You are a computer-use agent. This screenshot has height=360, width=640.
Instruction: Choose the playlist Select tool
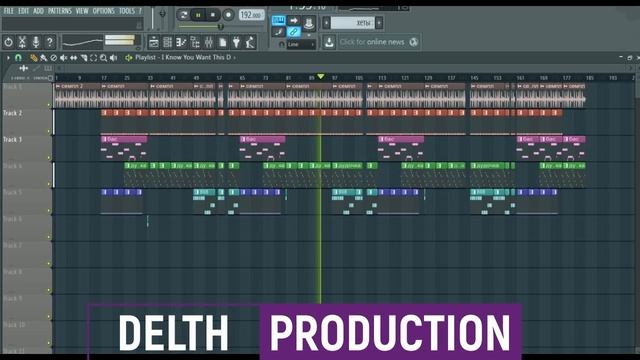tap(93, 58)
